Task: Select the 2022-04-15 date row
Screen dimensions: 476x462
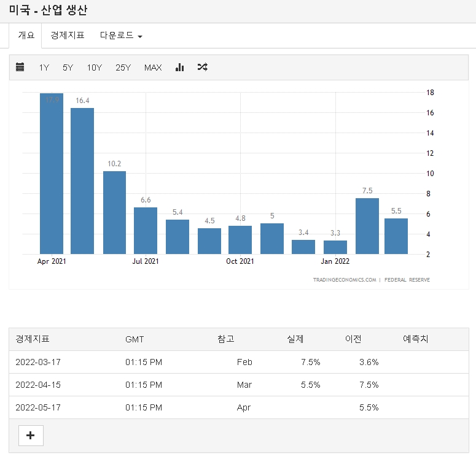Action: click(239, 385)
